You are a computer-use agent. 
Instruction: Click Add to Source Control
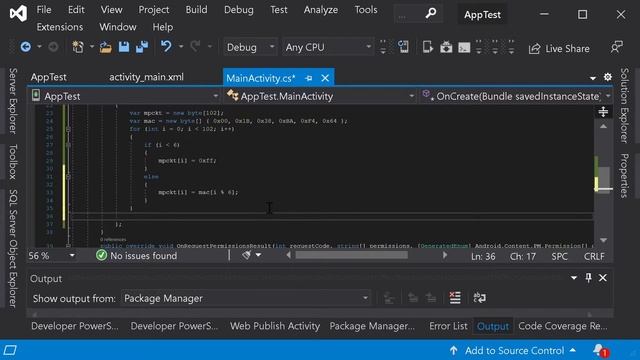coord(514,351)
